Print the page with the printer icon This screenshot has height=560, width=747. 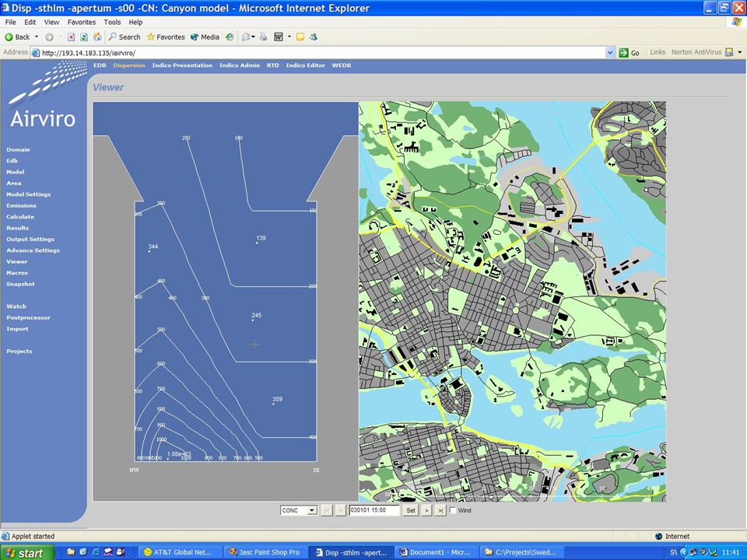pyautogui.click(x=264, y=37)
